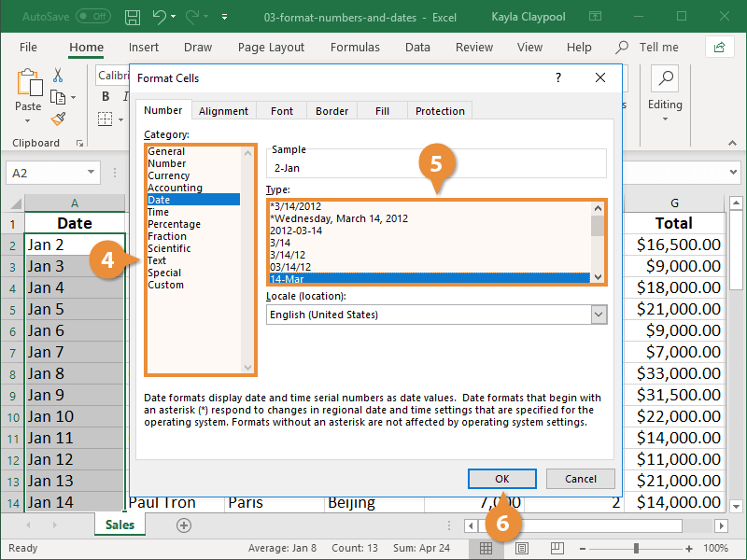Select the Sales sheet tab
Viewport: 747px width, 560px height.
pos(120,525)
